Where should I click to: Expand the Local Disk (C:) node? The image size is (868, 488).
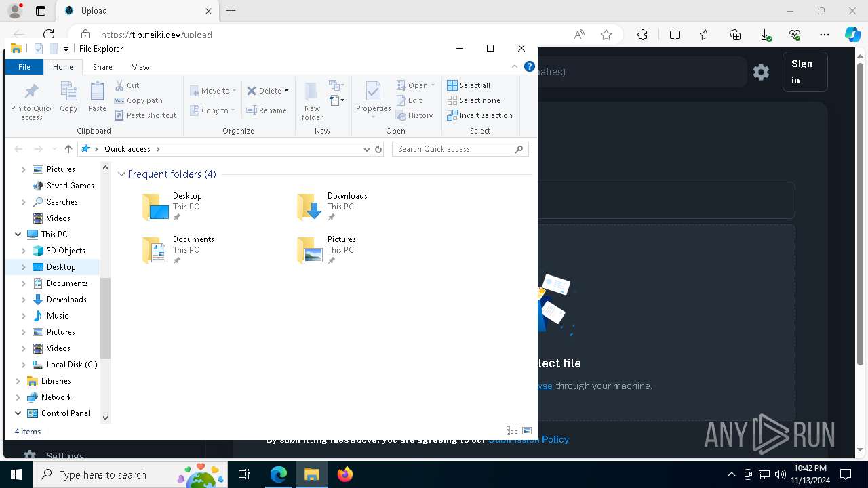24,365
